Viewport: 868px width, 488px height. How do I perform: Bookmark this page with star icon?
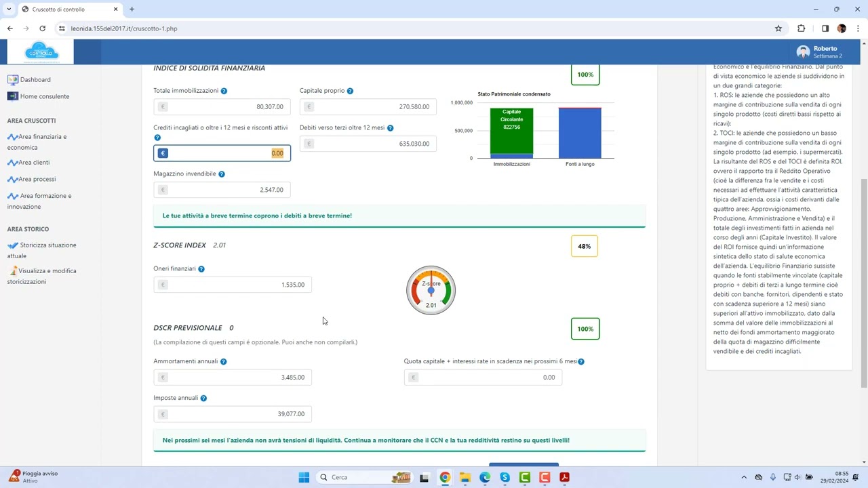[x=778, y=28]
